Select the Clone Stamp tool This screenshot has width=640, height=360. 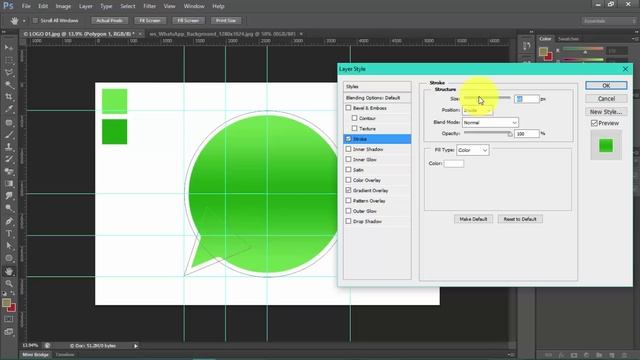9,147
